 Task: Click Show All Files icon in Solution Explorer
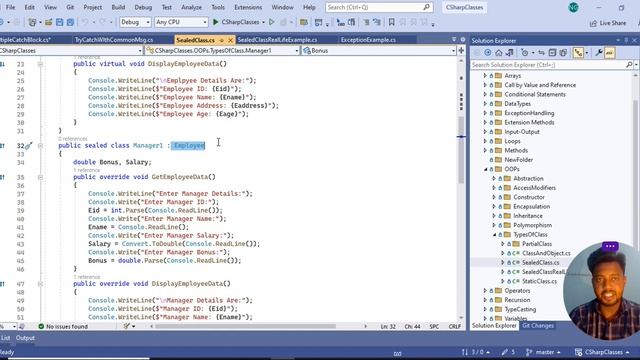pos(563,53)
